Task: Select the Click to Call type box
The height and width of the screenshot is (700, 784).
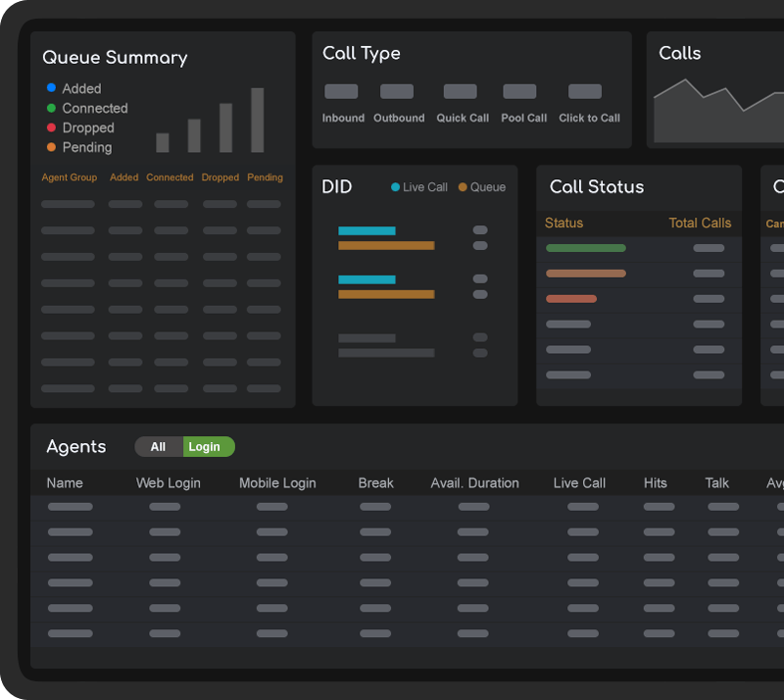Action: [x=585, y=91]
